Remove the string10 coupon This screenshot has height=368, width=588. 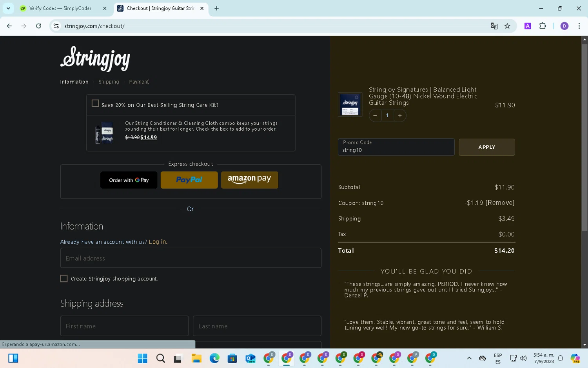pos(500,203)
